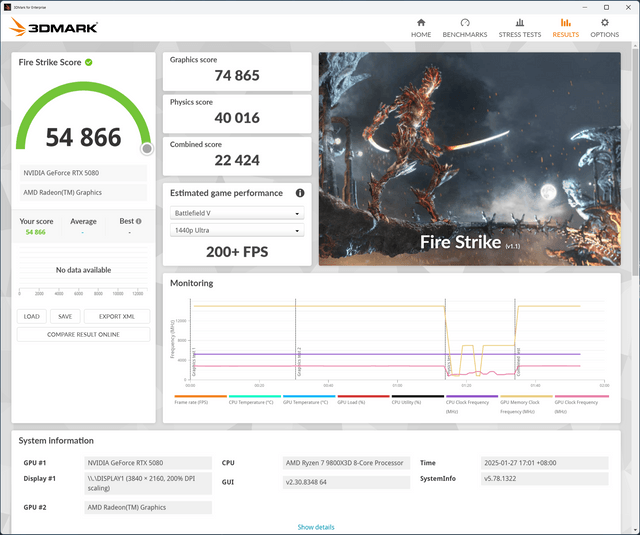This screenshot has height=535, width=640.
Task: Click the Display #1 resolution field
Action: 148,484
